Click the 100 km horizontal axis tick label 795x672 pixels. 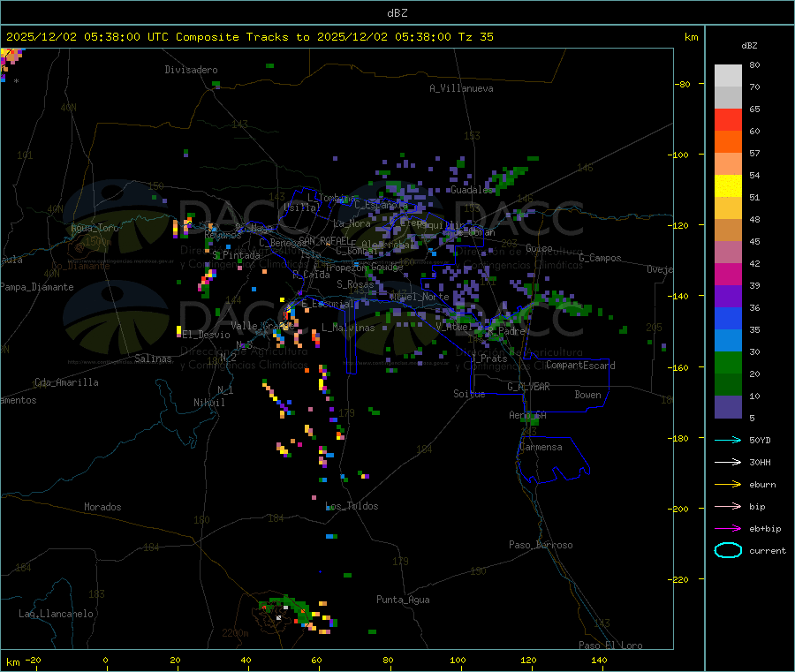click(x=458, y=660)
